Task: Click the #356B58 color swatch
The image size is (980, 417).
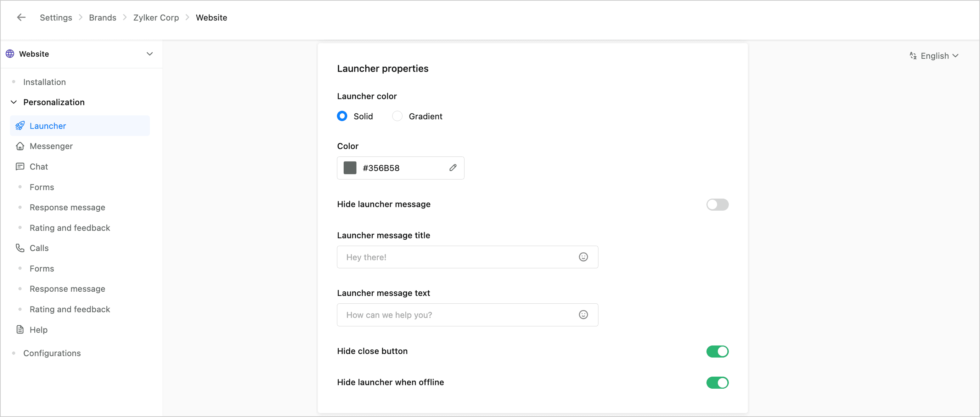Action: pyautogui.click(x=350, y=168)
